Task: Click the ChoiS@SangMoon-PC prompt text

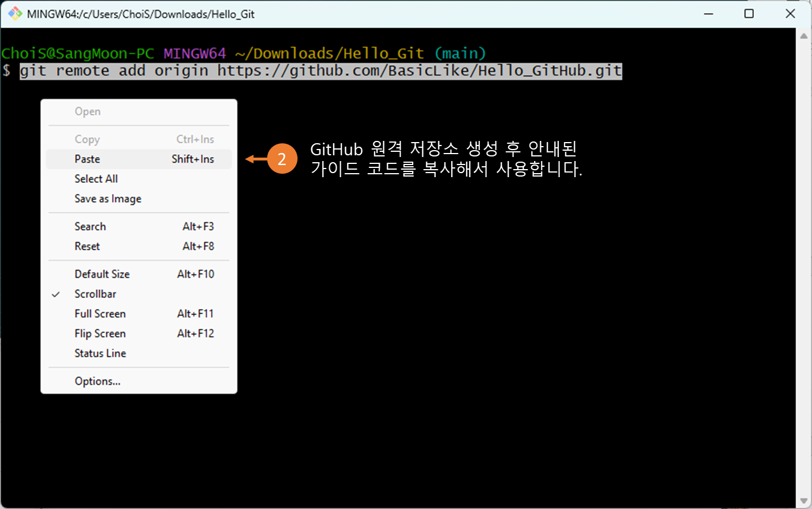Action: click(78, 53)
